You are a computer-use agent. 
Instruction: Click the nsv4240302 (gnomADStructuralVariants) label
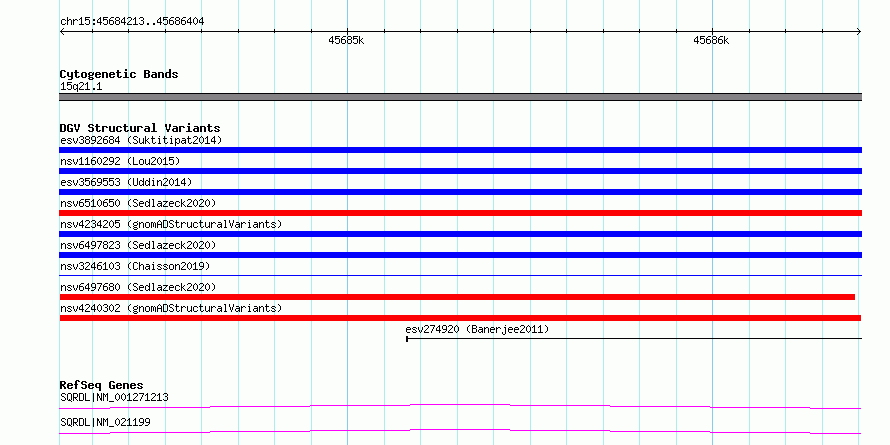[x=171, y=308]
